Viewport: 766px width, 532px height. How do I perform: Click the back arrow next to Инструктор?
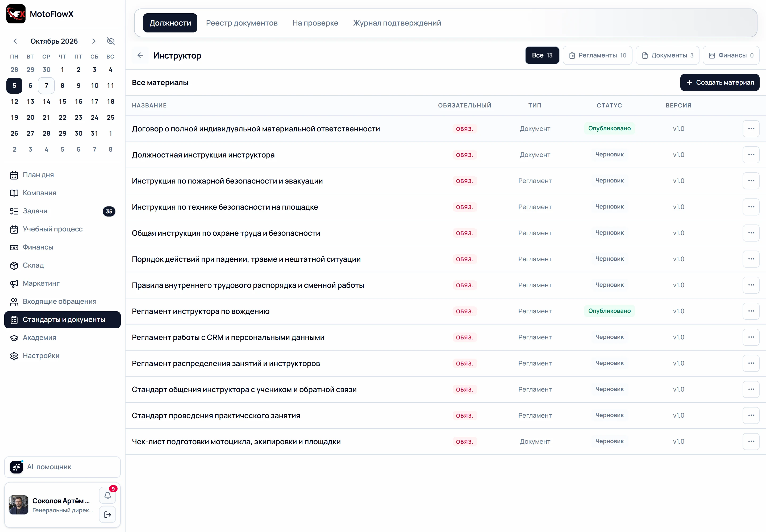pyautogui.click(x=140, y=55)
